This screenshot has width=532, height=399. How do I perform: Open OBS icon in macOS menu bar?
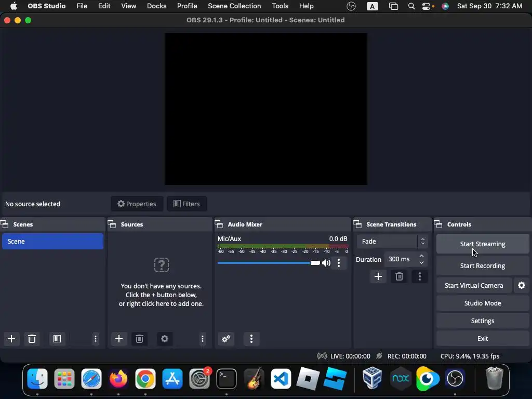tap(351, 6)
